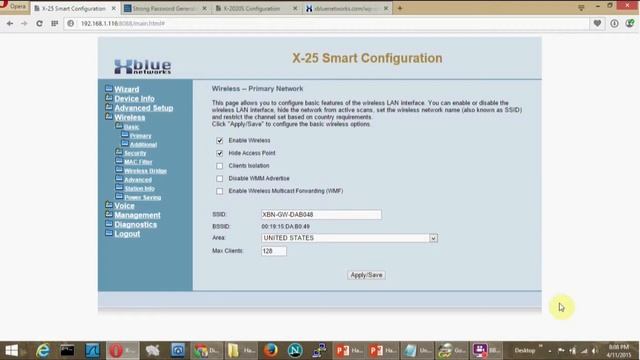This screenshot has width=640, height=360.
Task: Expand the Advanced Setup menu
Action: click(144, 108)
